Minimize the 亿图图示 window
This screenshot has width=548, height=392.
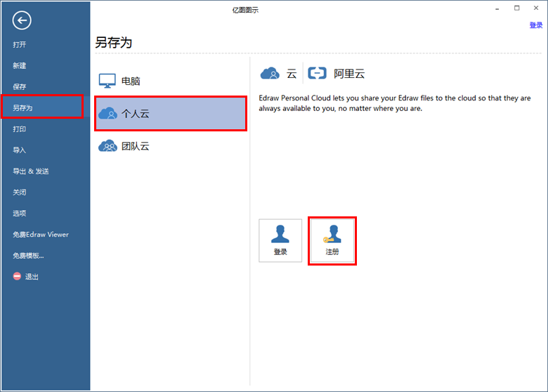[x=497, y=8]
